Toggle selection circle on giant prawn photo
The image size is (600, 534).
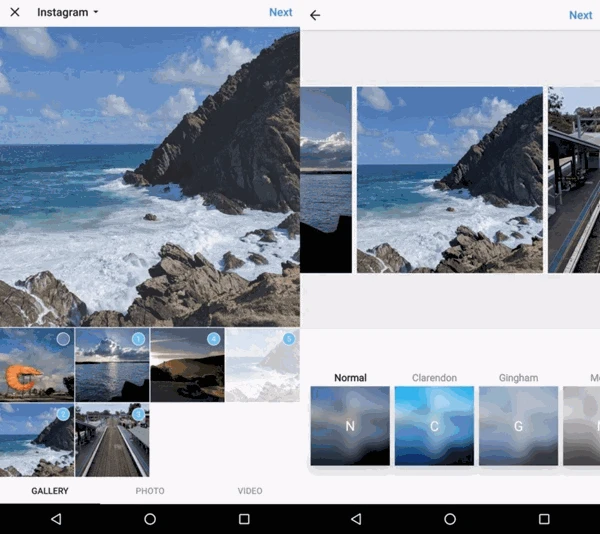pyautogui.click(x=63, y=340)
